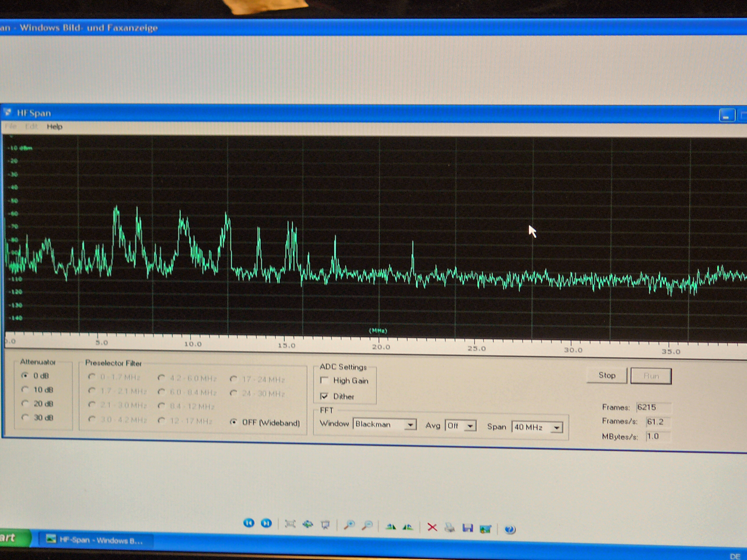Click the printer icon in viewer toolbar
Screen dimensions: 747x560
pyautogui.click(x=449, y=528)
